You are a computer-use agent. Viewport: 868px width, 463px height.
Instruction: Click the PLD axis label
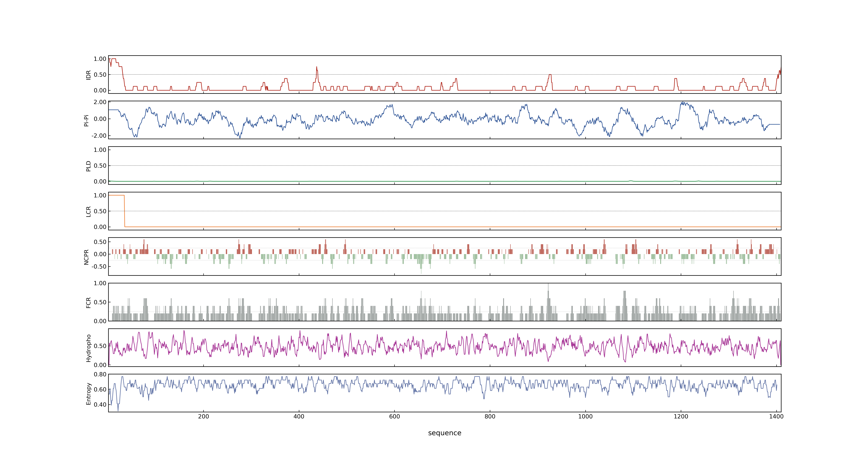88,166
